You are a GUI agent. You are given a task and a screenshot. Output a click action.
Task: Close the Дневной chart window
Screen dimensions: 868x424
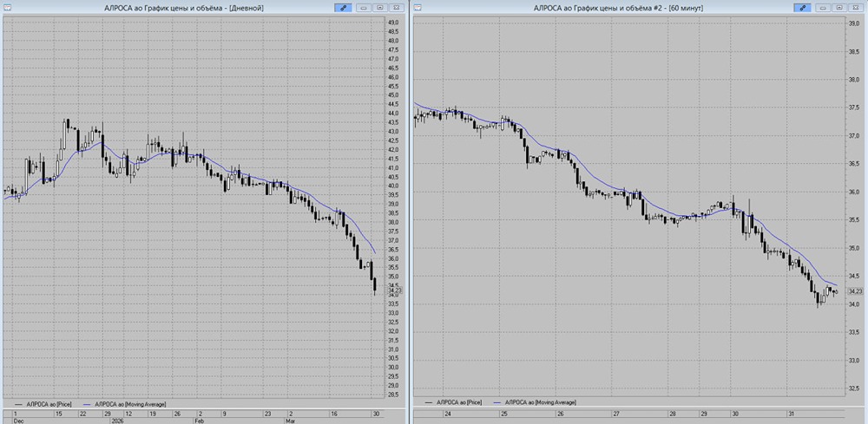pos(397,8)
